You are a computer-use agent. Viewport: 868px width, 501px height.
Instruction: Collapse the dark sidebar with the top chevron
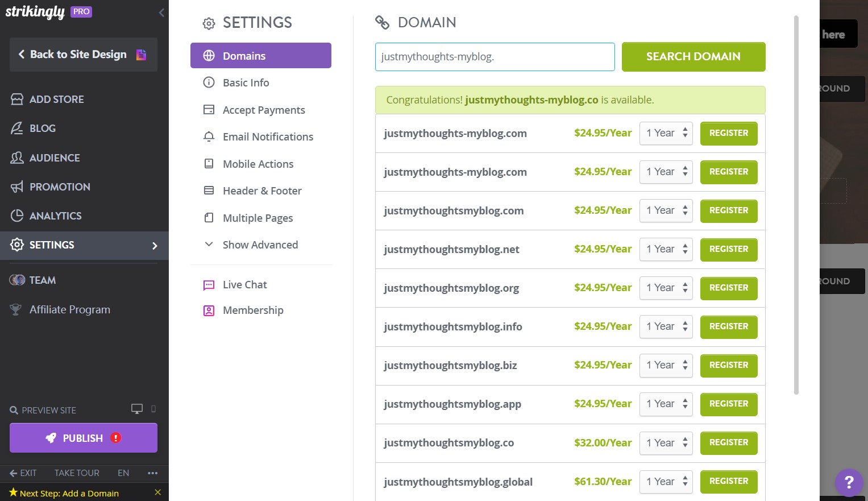(x=161, y=12)
